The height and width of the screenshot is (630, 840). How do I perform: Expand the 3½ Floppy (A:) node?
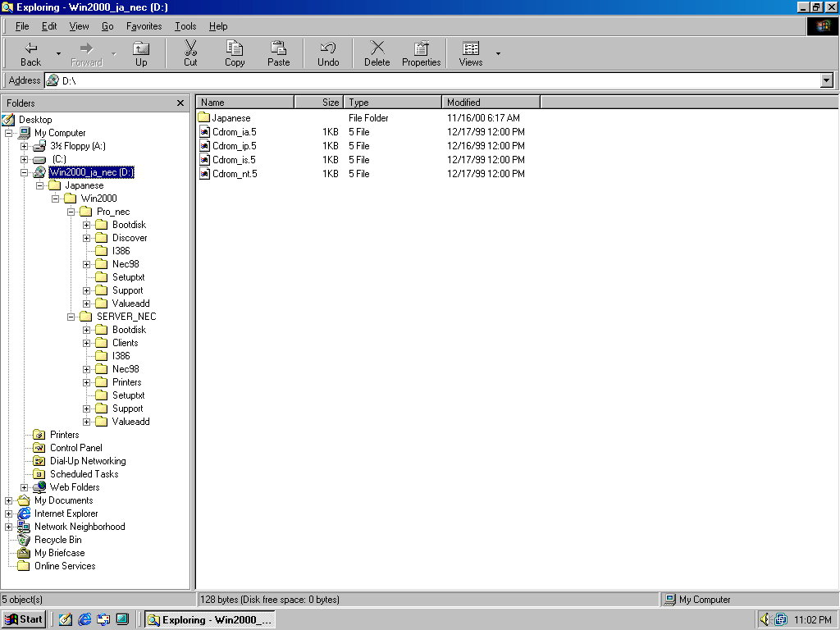[x=24, y=146]
